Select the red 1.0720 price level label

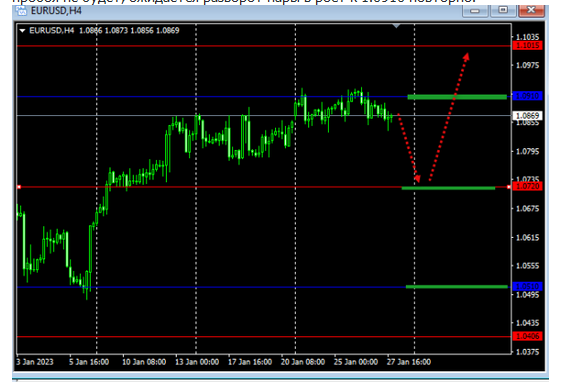click(528, 186)
